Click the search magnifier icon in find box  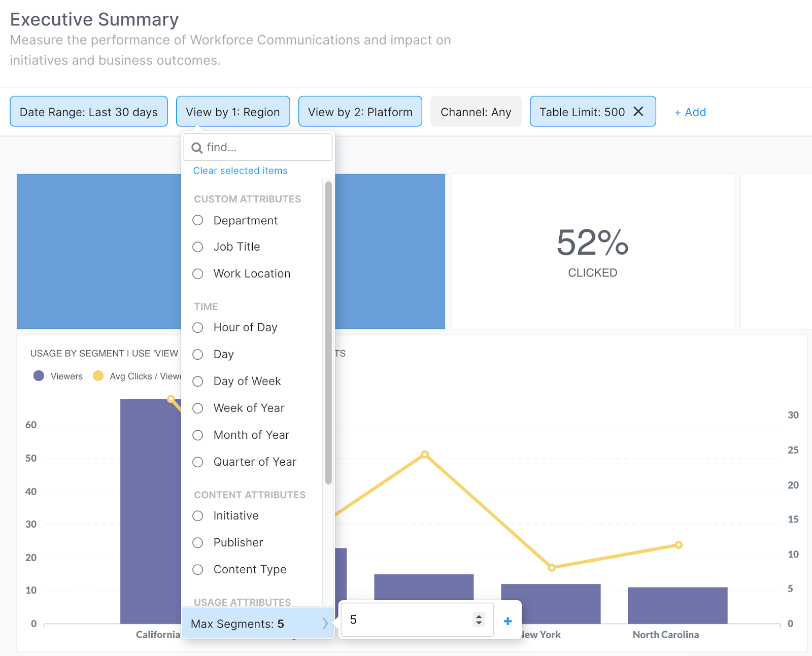pyautogui.click(x=197, y=148)
